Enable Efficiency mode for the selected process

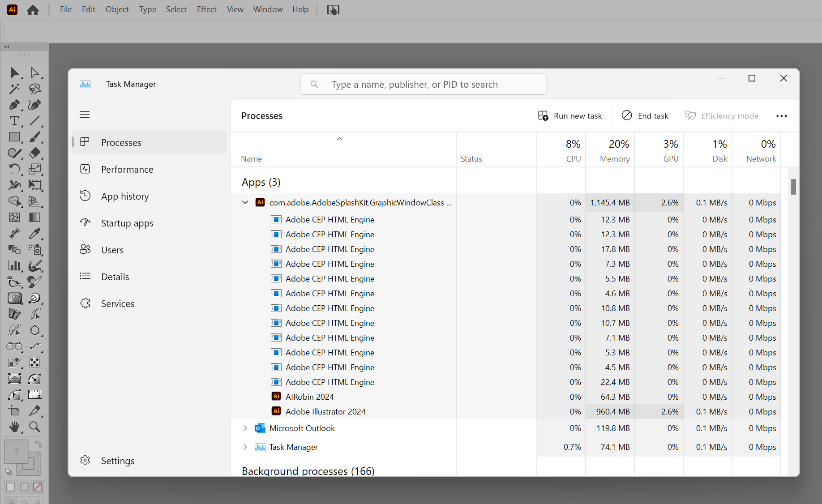click(x=722, y=115)
